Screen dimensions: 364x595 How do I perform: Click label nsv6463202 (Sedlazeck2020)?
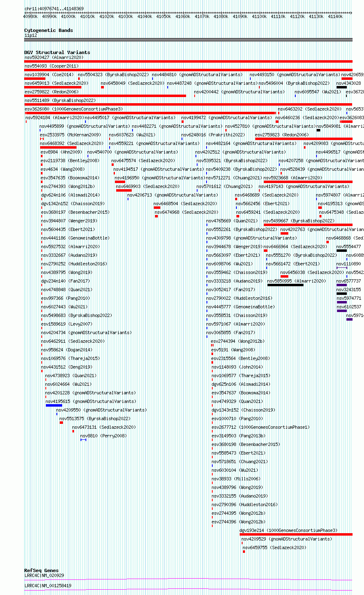pos(310,109)
